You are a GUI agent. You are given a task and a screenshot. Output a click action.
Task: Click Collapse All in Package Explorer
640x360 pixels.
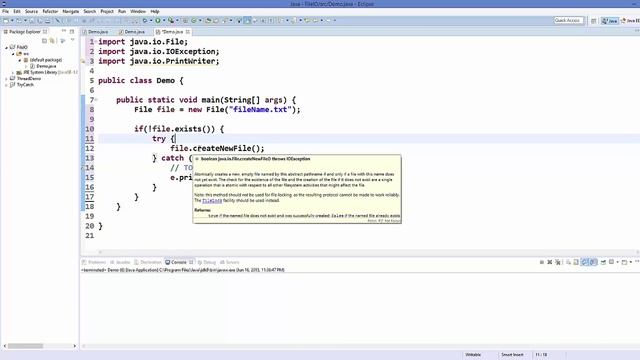[44, 40]
